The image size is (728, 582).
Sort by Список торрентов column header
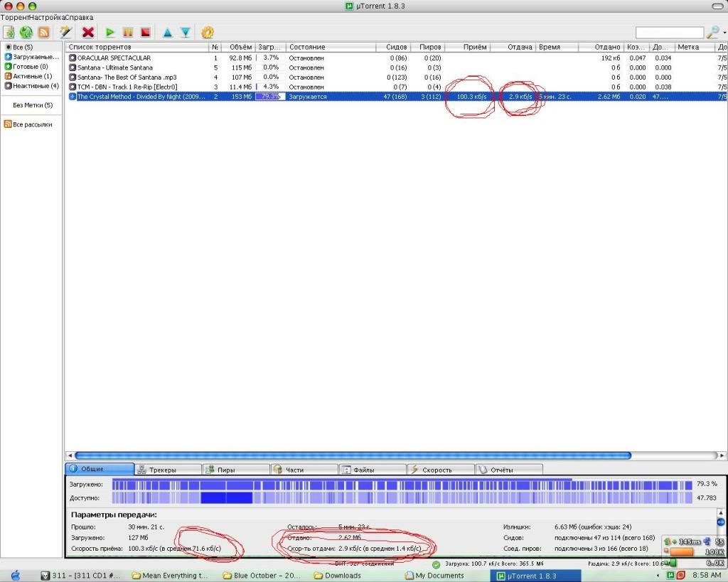coord(137,47)
